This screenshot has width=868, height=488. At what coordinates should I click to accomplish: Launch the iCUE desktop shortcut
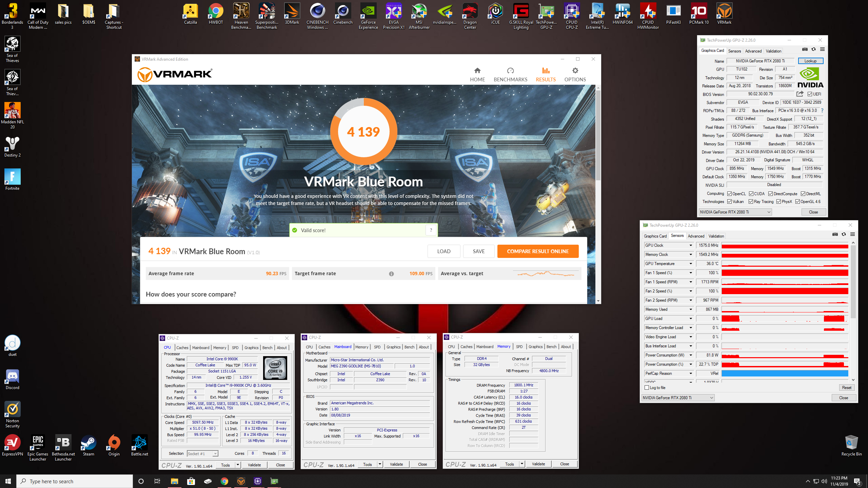pyautogui.click(x=495, y=14)
